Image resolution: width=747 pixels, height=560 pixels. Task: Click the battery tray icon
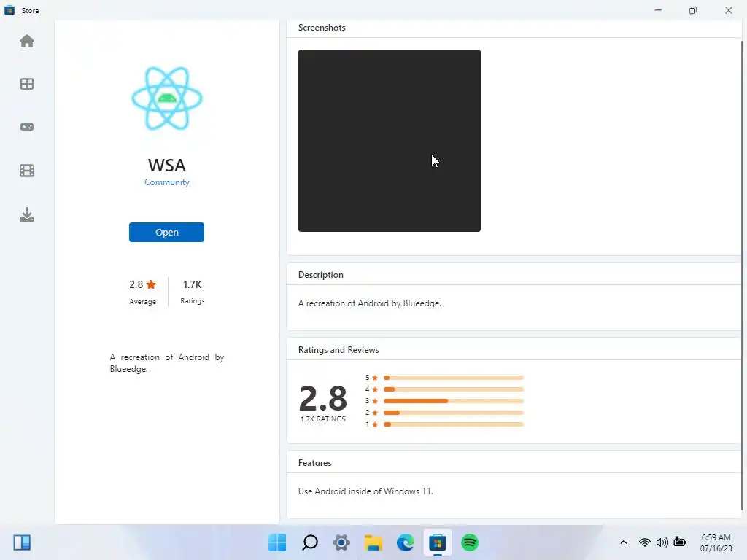(680, 542)
